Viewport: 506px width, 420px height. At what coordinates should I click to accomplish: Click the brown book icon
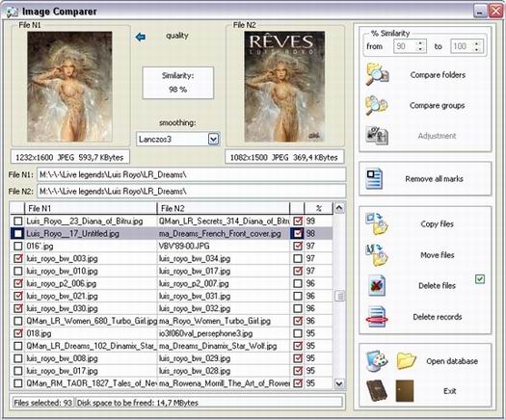click(x=377, y=391)
